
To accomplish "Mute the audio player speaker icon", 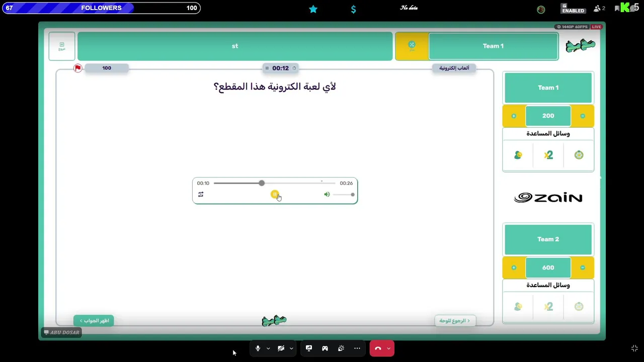I will click(327, 195).
